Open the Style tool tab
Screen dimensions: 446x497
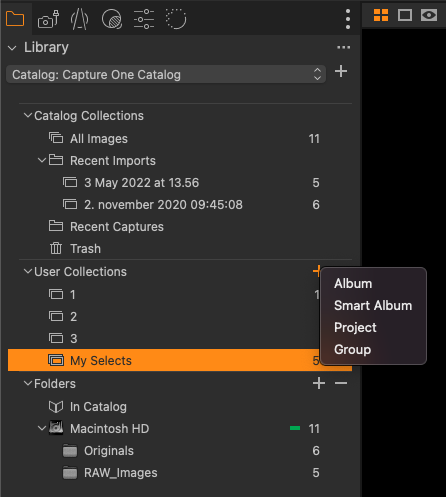pyautogui.click(x=112, y=19)
